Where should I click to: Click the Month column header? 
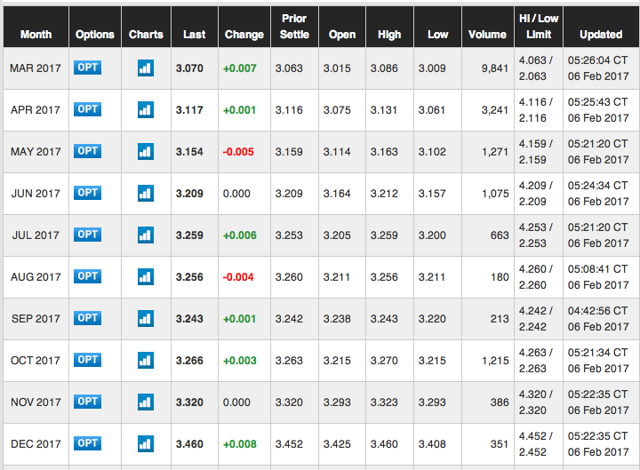(x=36, y=27)
